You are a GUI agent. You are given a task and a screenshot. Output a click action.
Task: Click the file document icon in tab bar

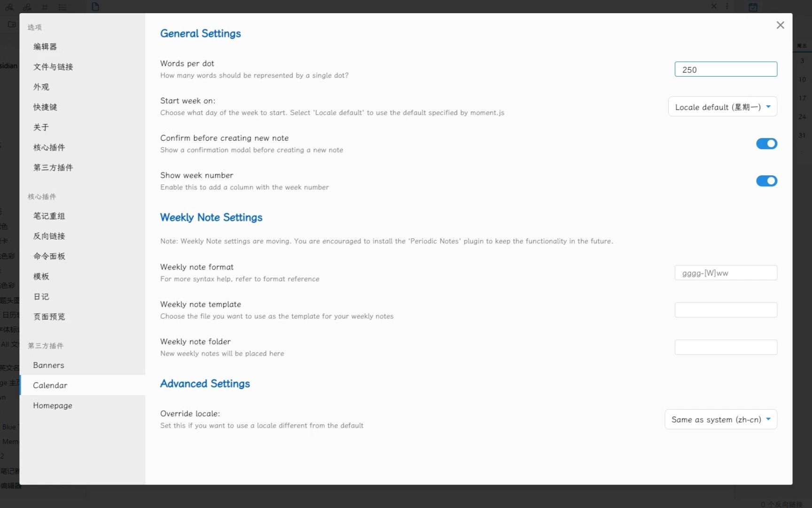(95, 7)
